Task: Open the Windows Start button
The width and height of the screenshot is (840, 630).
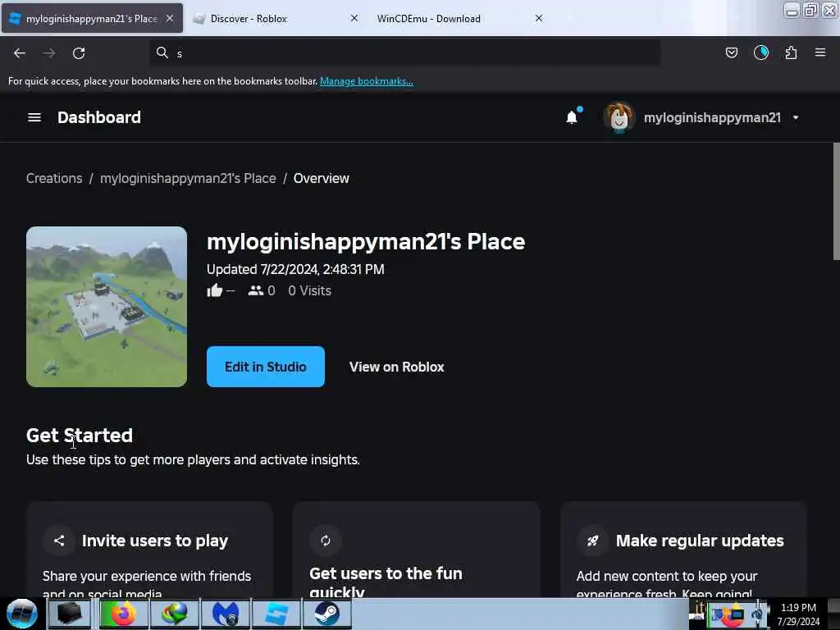Action: (x=21, y=614)
